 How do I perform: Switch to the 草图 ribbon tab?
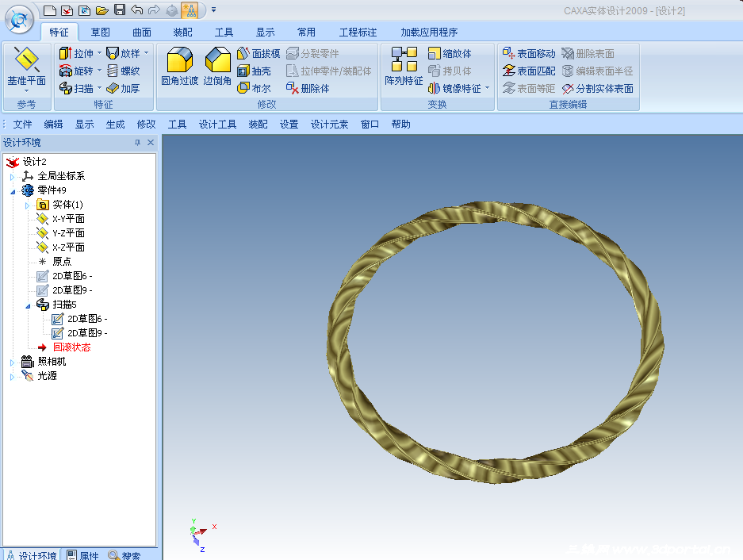point(101,33)
